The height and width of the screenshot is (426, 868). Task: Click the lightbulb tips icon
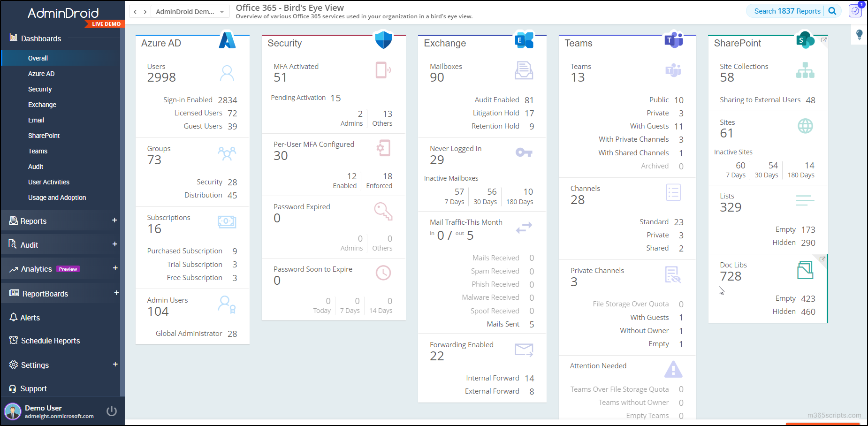pyautogui.click(x=859, y=35)
